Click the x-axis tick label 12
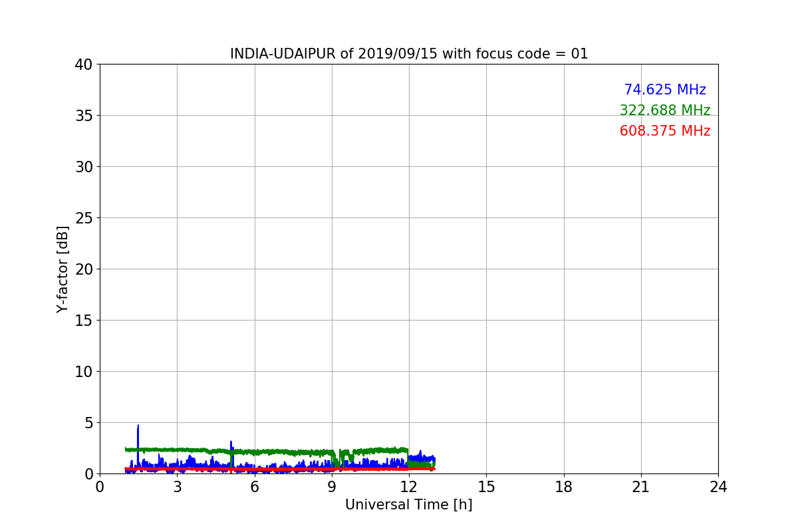This screenshot has width=798, height=532. (409, 487)
